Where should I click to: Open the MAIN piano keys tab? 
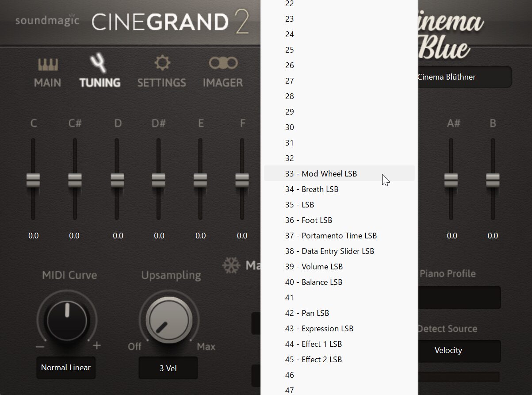click(x=47, y=72)
